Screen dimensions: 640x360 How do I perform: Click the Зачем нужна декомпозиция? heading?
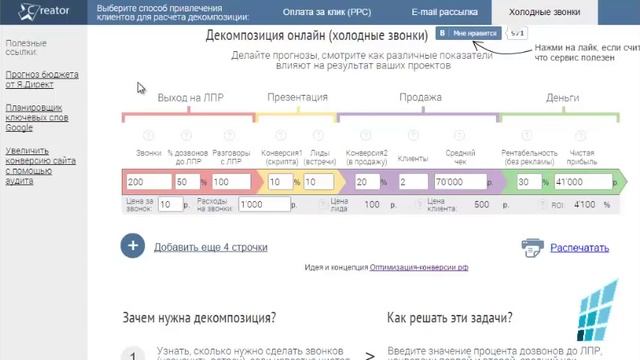(199, 318)
